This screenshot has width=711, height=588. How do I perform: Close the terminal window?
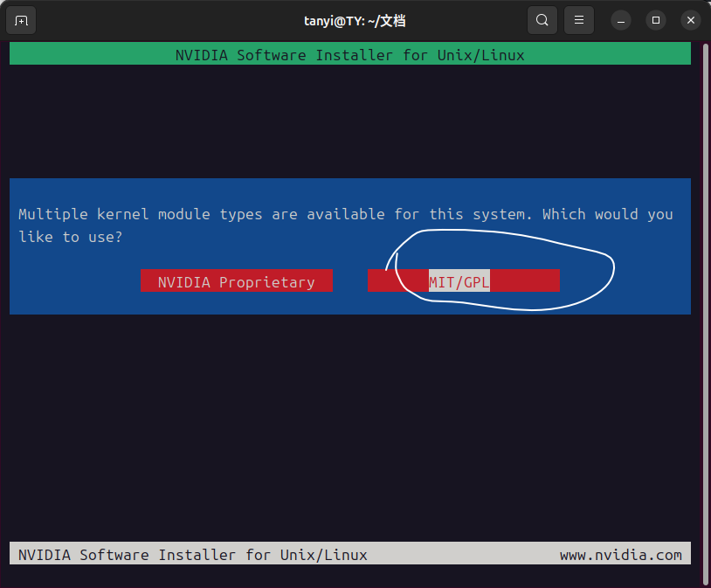(x=691, y=20)
